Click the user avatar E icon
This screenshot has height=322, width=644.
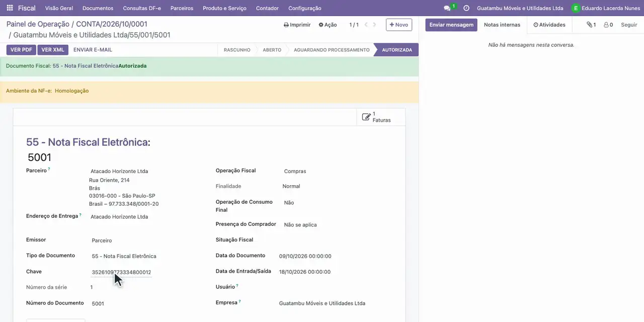[x=576, y=8]
